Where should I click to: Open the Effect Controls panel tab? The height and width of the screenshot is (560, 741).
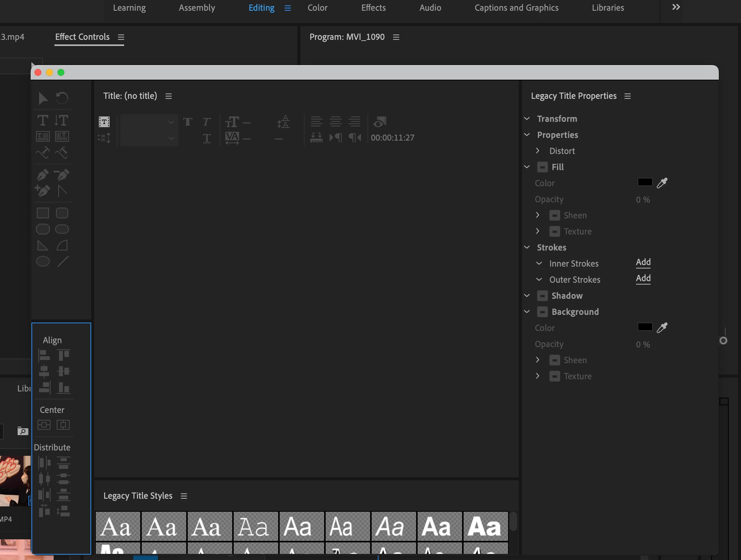click(82, 37)
